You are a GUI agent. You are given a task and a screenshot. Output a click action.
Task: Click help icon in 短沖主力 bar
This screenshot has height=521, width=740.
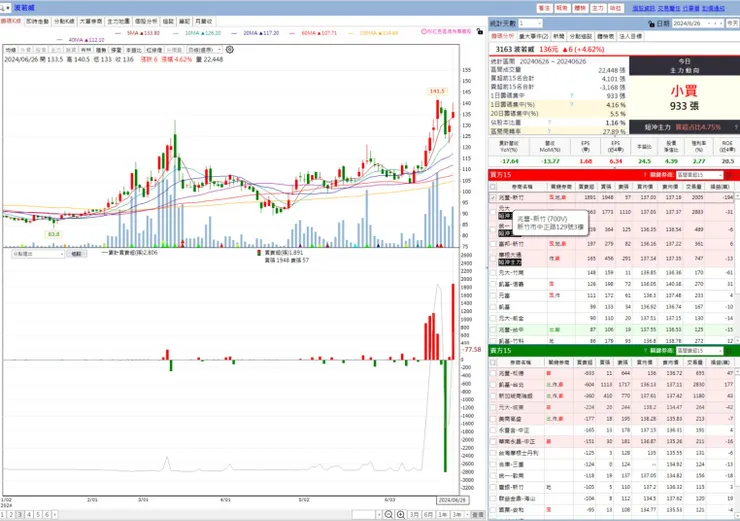(735, 127)
